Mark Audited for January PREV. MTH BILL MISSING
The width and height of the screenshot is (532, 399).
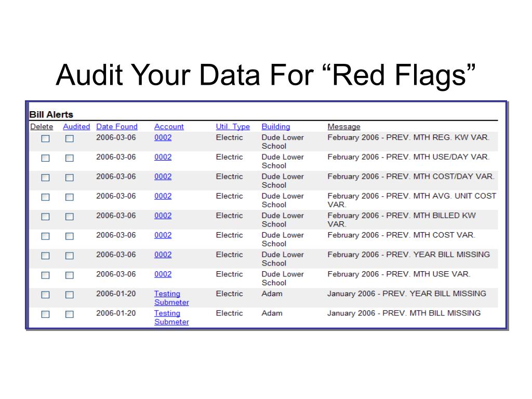pos(69,314)
